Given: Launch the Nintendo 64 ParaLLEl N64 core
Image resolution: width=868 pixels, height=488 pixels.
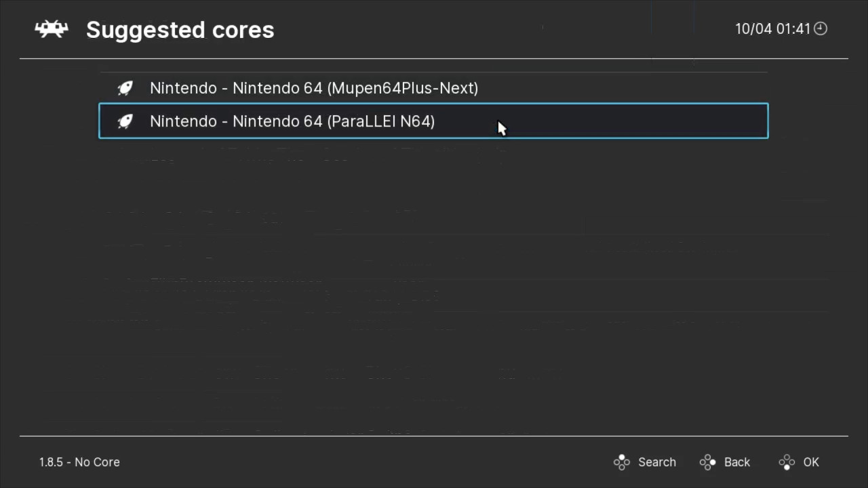Looking at the screenshot, I should tap(292, 121).
